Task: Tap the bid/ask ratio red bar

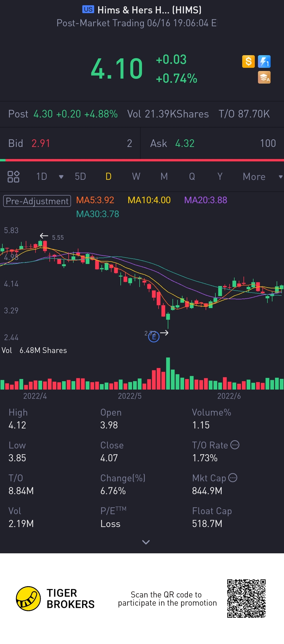Action: 145,160
